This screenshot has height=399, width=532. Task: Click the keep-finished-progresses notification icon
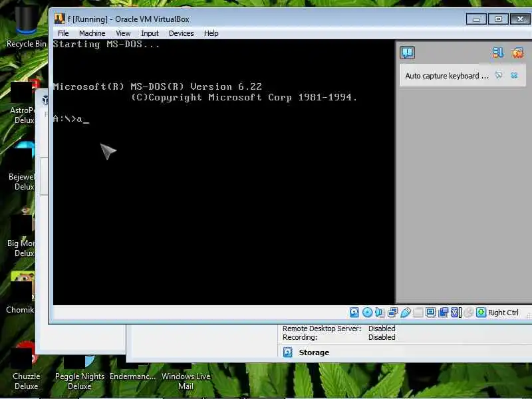(x=498, y=53)
